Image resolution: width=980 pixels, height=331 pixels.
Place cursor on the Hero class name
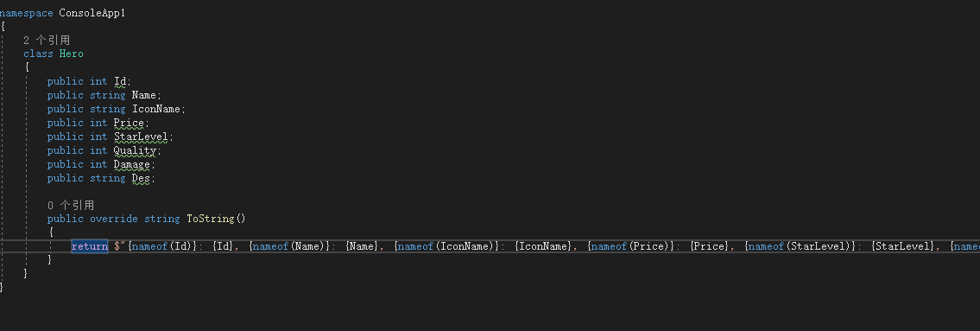pyautogui.click(x=72, y=54)
